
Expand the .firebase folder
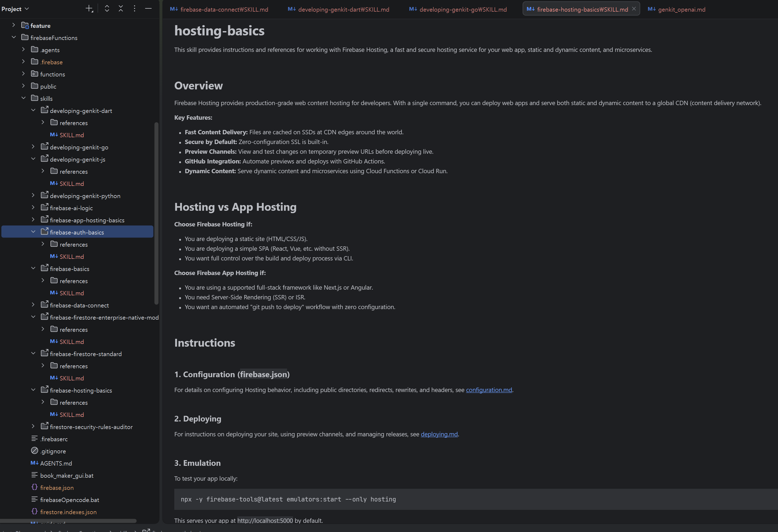pyautogui.click(x=24, y=62)
